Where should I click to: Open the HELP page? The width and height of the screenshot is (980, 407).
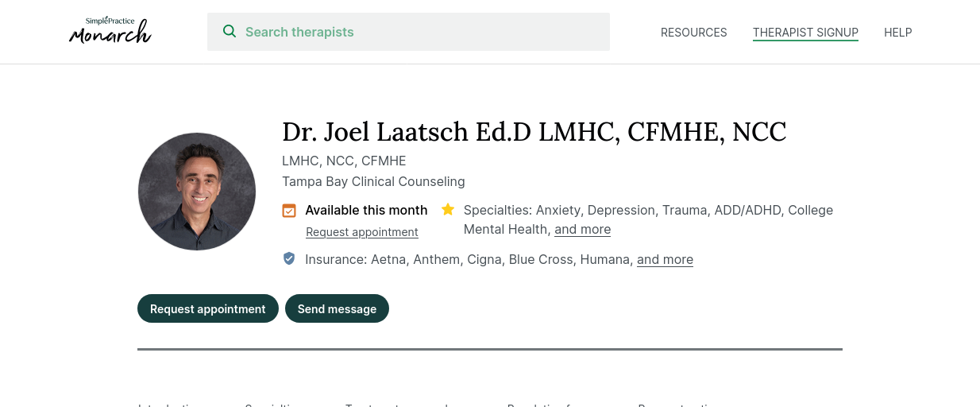897,33
